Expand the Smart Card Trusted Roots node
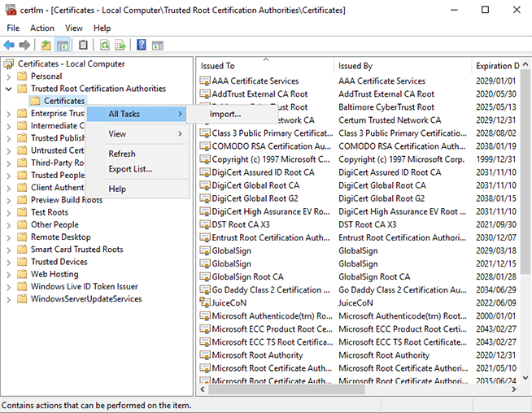The width and height of the screenshot is (532, 413). coord(8,250)
